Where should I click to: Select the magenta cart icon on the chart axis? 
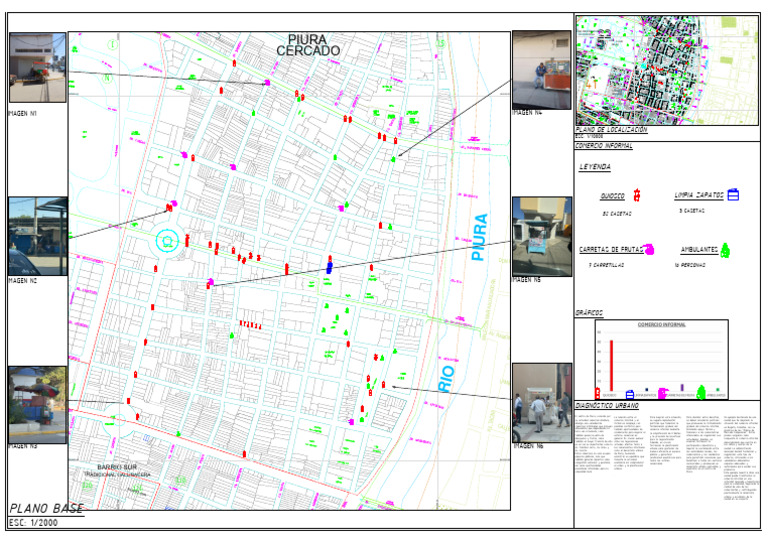coord(662,394)
